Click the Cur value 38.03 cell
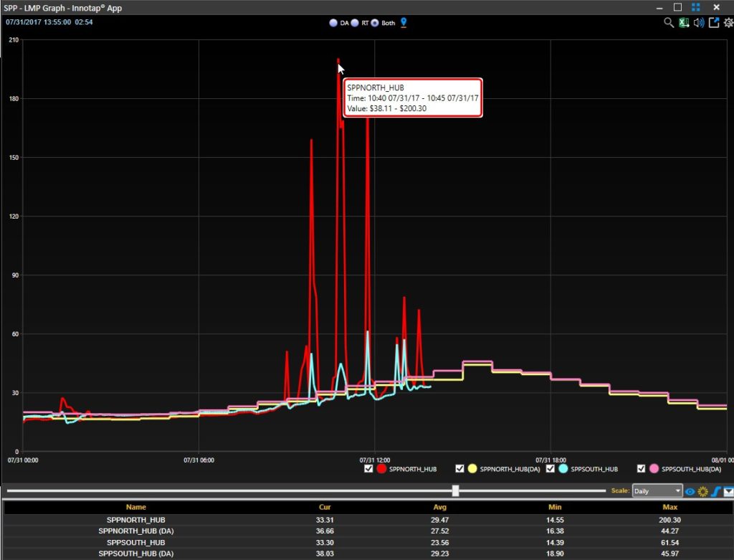This screenshot has height=560, width=734. pos(325,554)
